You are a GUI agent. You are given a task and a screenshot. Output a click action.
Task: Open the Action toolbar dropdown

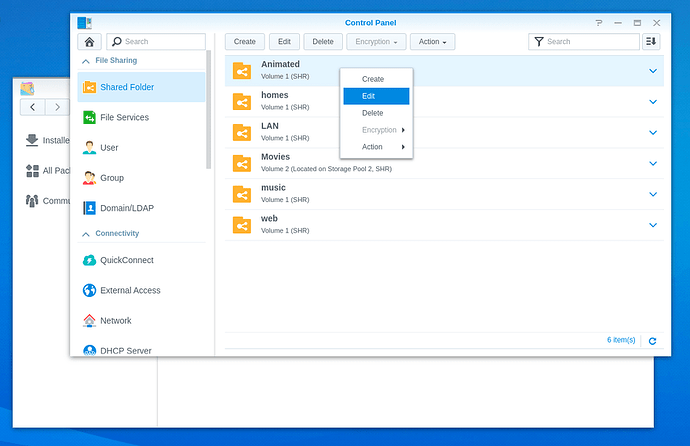tap(433, 42)
